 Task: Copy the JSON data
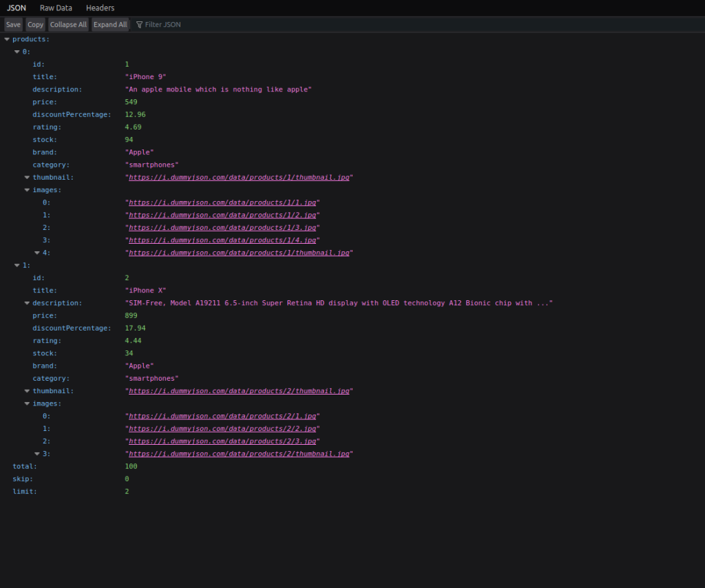(35, 24)
